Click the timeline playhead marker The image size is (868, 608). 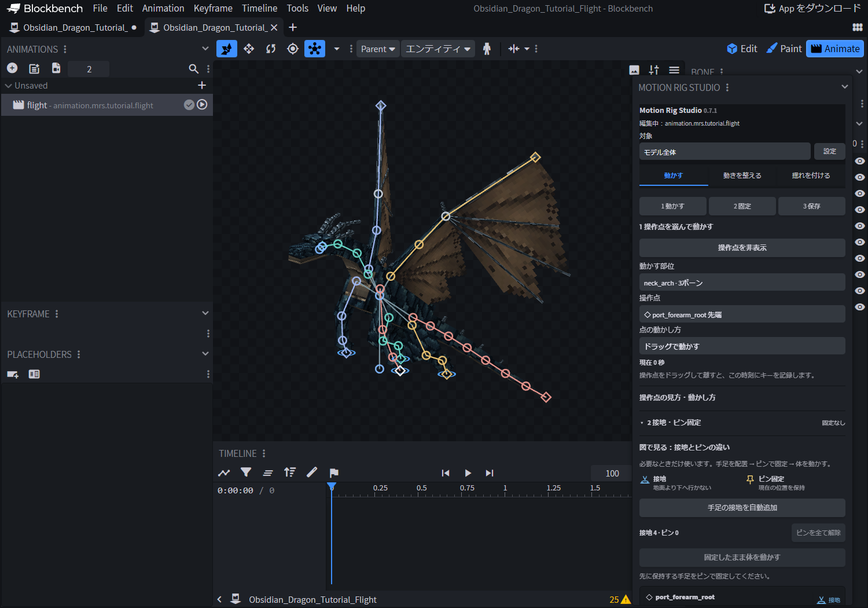click(x=332, y=487)
